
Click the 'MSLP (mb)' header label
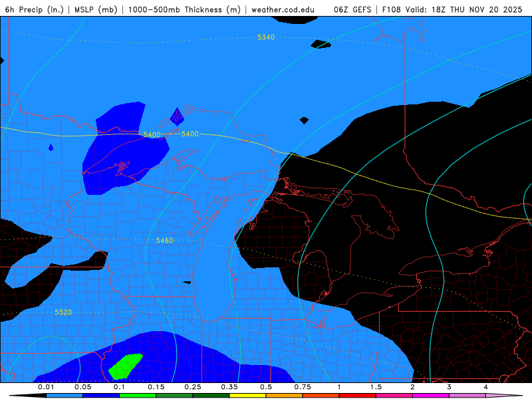96,9
